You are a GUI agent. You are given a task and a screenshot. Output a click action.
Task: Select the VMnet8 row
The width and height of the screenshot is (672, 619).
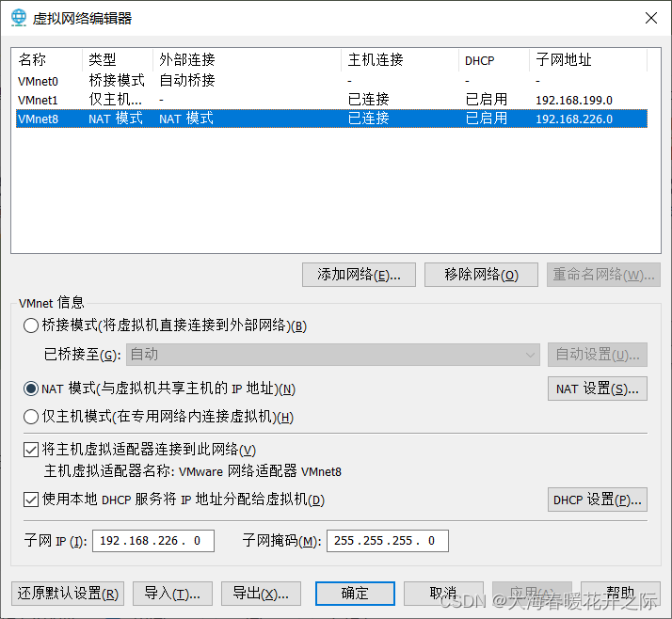pos(331,119)
